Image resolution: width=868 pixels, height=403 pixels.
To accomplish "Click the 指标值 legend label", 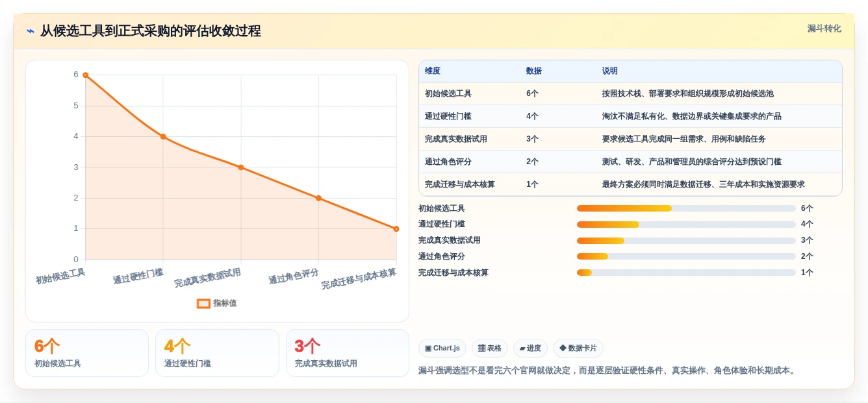I will click(x=225, y=303).
